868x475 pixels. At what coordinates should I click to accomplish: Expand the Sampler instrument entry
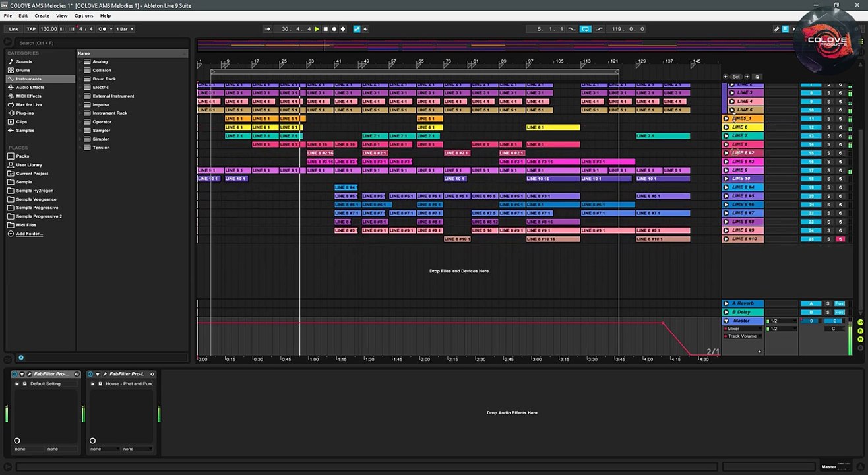(x=80, y=131)
